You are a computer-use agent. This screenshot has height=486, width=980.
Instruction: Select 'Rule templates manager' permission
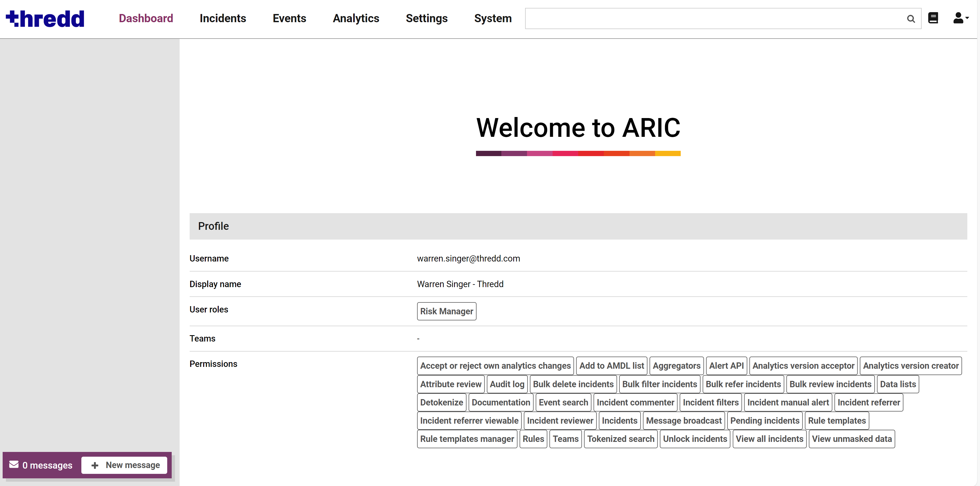pos(467,439)
